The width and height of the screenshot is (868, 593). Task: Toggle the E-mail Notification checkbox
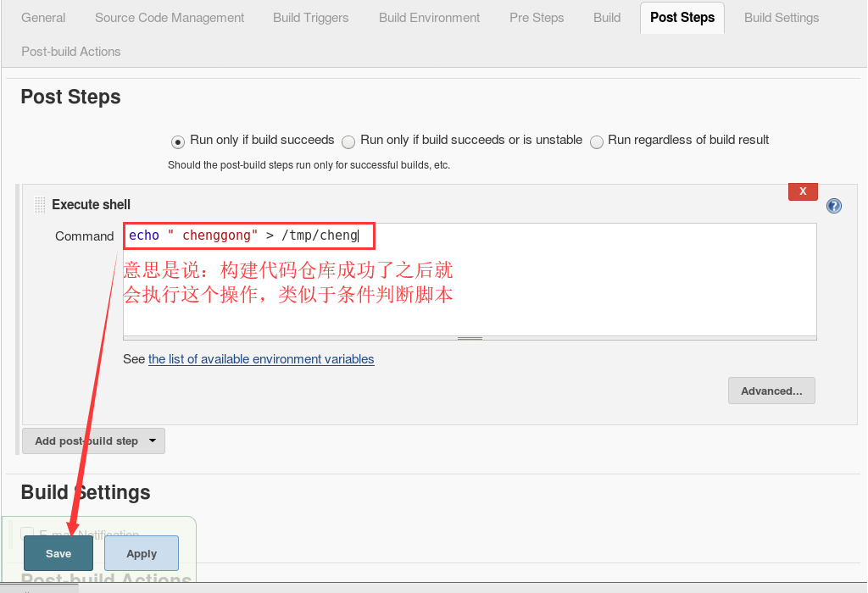[x=27, y=533]
